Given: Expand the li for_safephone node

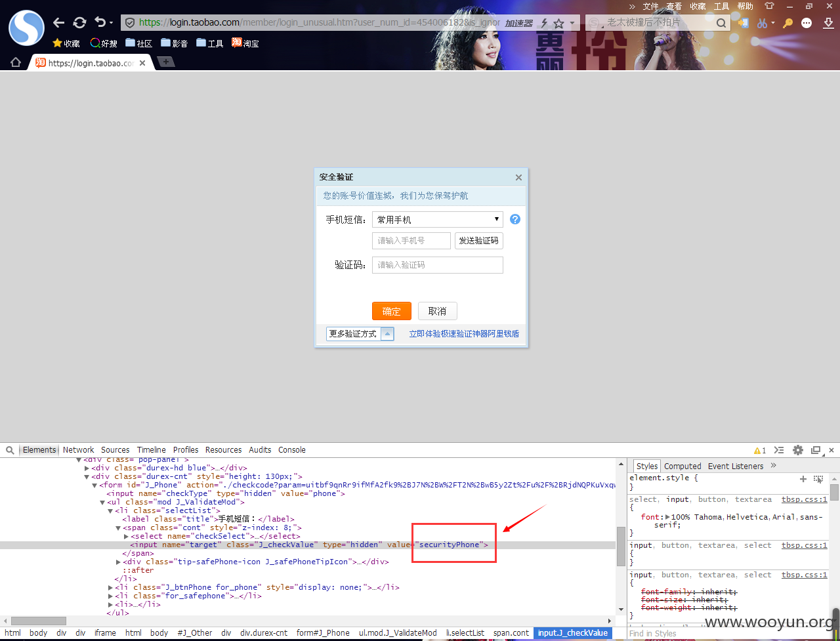Looking at the screenshot, I should click(x=111, y=596).
